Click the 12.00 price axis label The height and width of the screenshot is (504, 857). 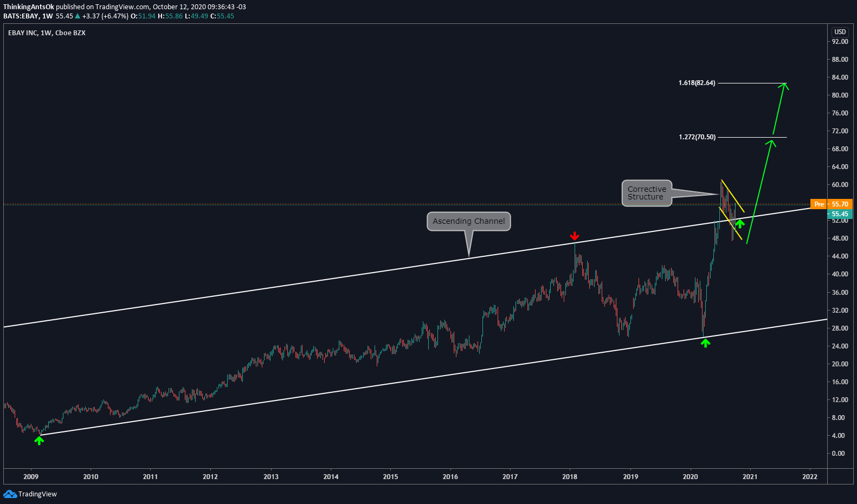tap(840, 400)
